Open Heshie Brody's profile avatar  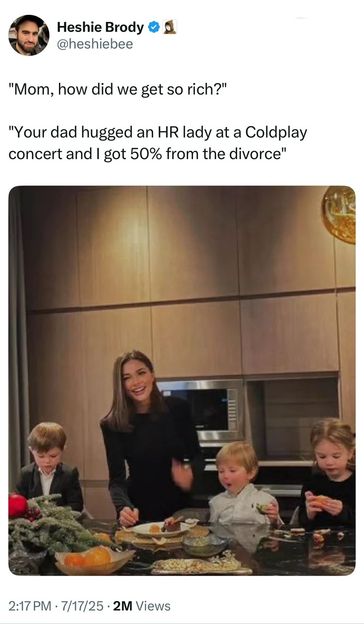[x=29, y=35]
